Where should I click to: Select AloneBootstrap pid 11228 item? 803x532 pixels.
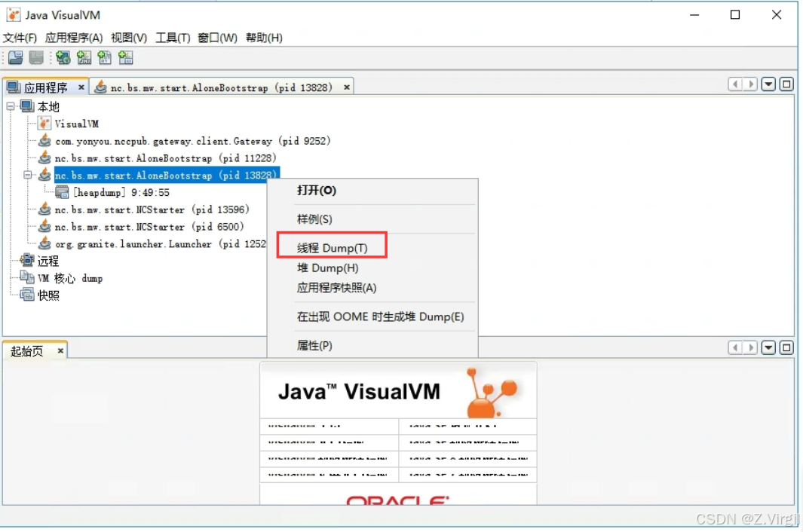[165, 158]
